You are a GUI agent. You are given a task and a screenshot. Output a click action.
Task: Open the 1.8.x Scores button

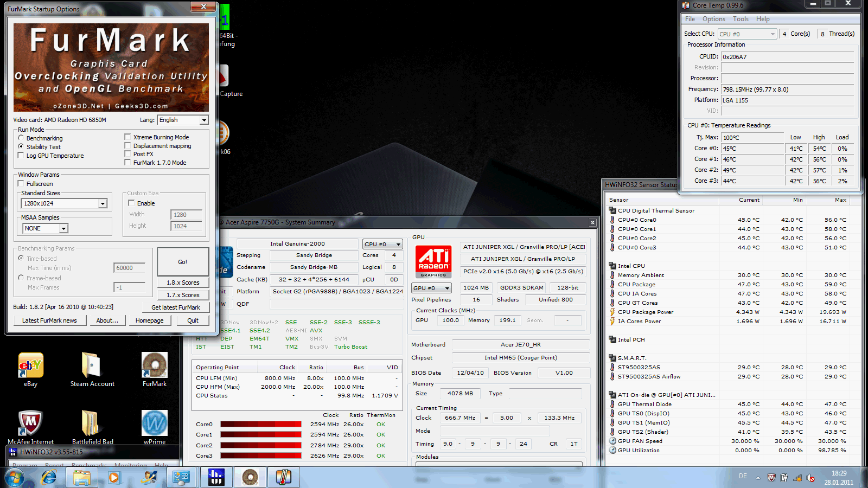[x=183, y=282]
